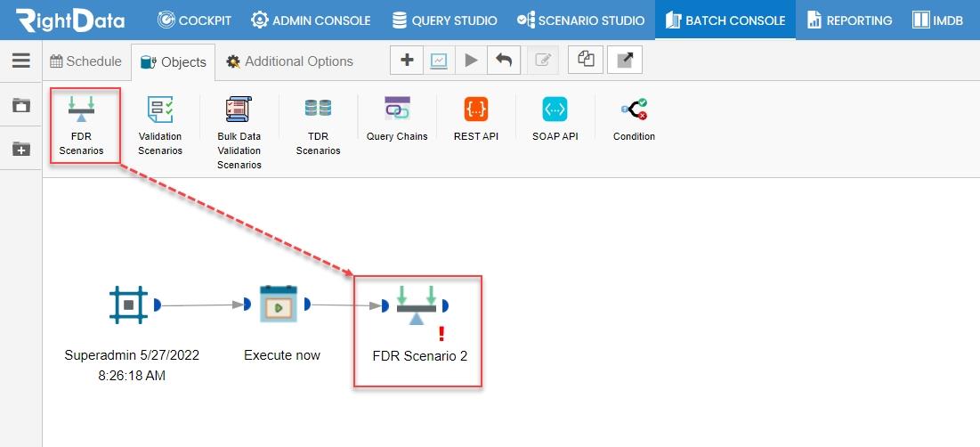Select the Validation Scenarios object icon

pyautogui.click(x=160, y=110)
